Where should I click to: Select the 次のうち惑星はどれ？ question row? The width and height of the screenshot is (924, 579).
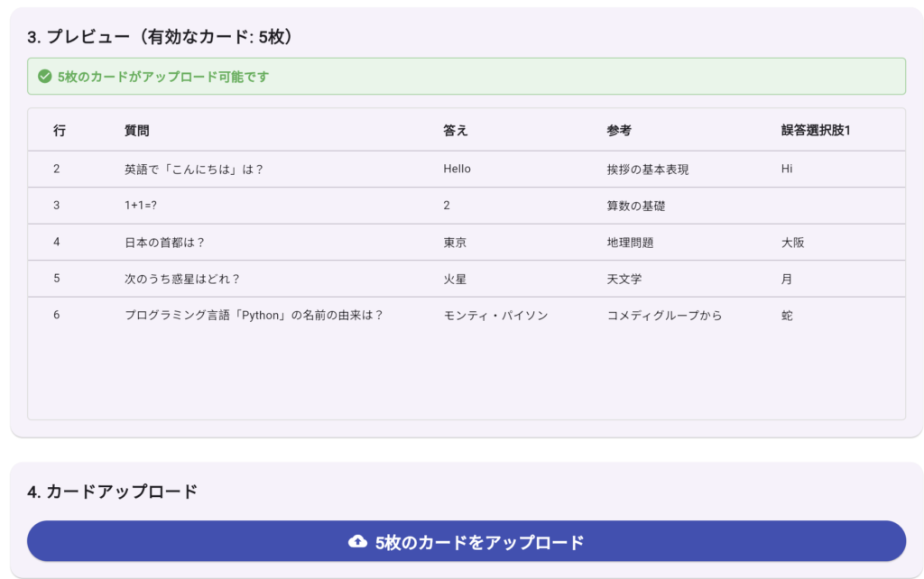(182, 280)
